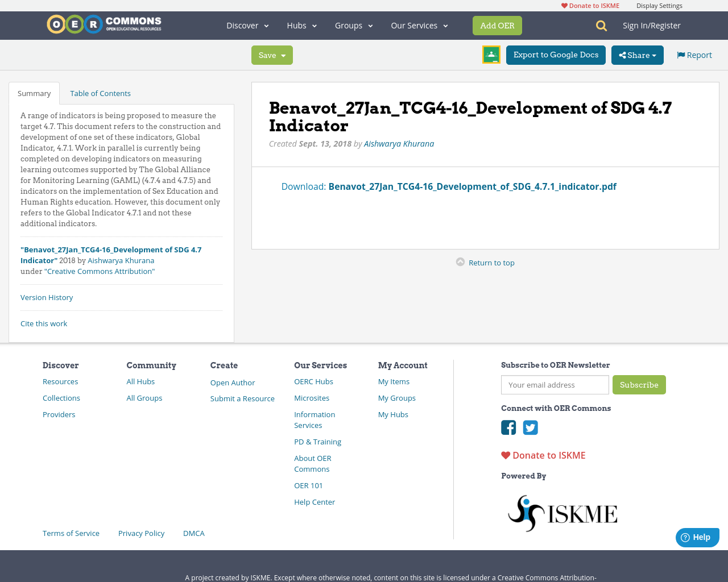The image size is (728, 582).
Task: Click the Google Classroom share icon
Action: [x=491, y=55]
